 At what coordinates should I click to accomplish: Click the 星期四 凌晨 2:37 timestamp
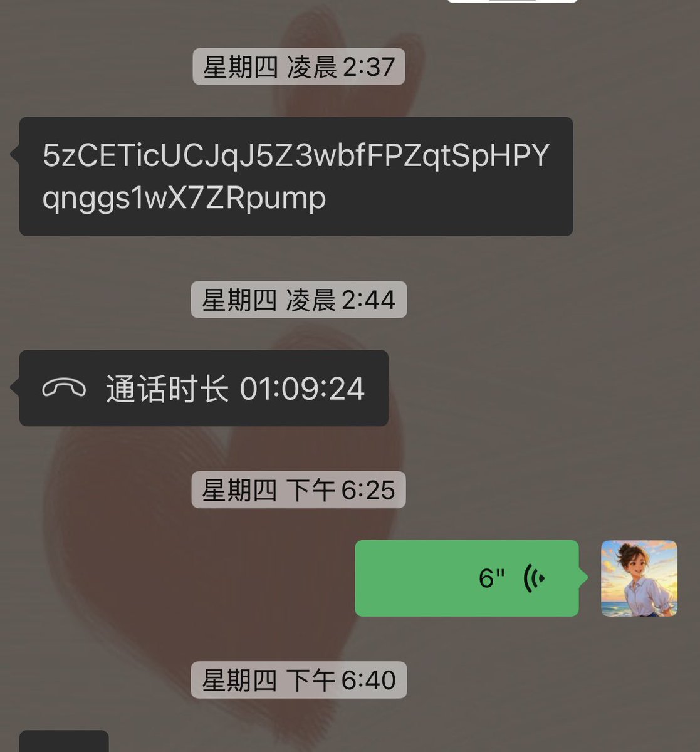click(x=299, y=66)
